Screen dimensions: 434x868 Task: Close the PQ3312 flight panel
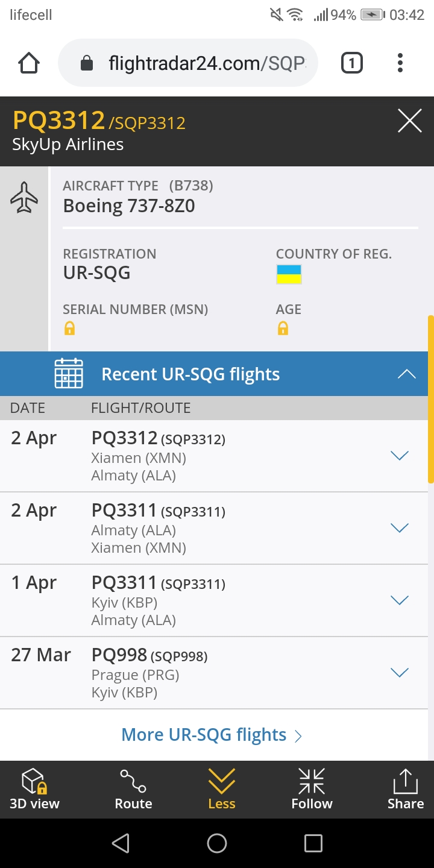coord(410,122)
